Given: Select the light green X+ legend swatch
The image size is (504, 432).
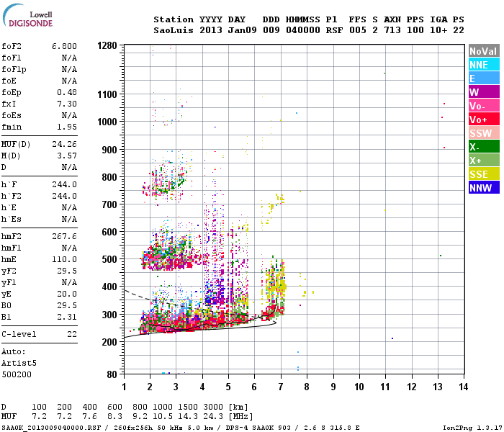Looking at the screenshot, I should pyautogui.click(x=484, y=161).
